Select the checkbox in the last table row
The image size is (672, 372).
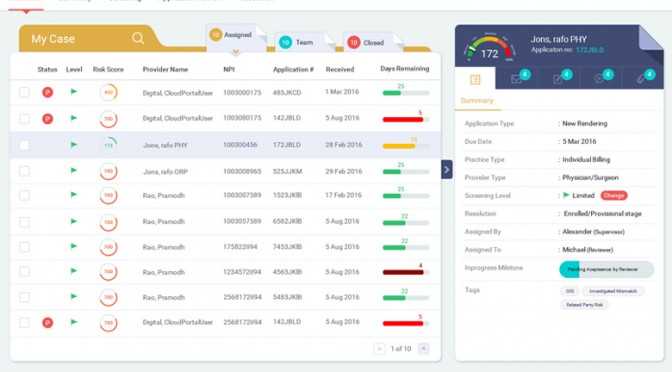pos(24,322)
